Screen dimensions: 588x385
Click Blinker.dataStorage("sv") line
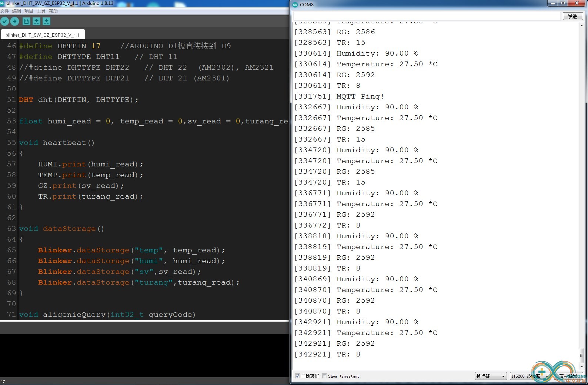click(x=119, y=272)
